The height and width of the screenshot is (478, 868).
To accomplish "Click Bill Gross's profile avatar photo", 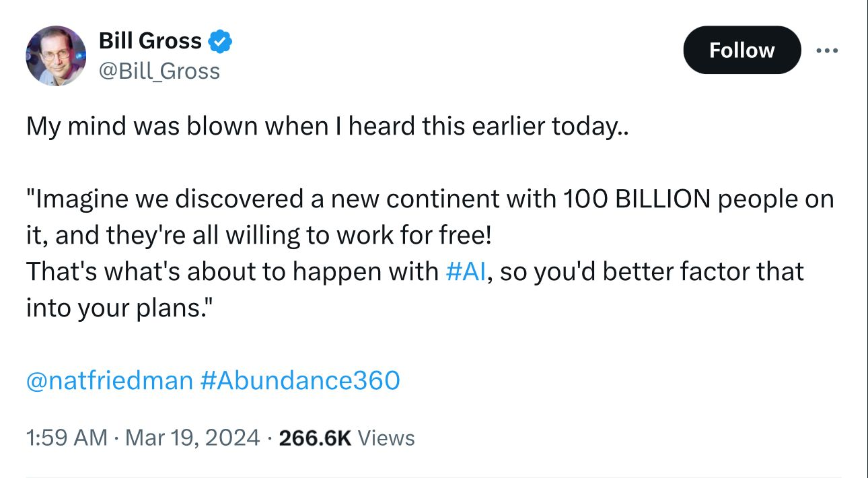I will click(x=56, y=56).
